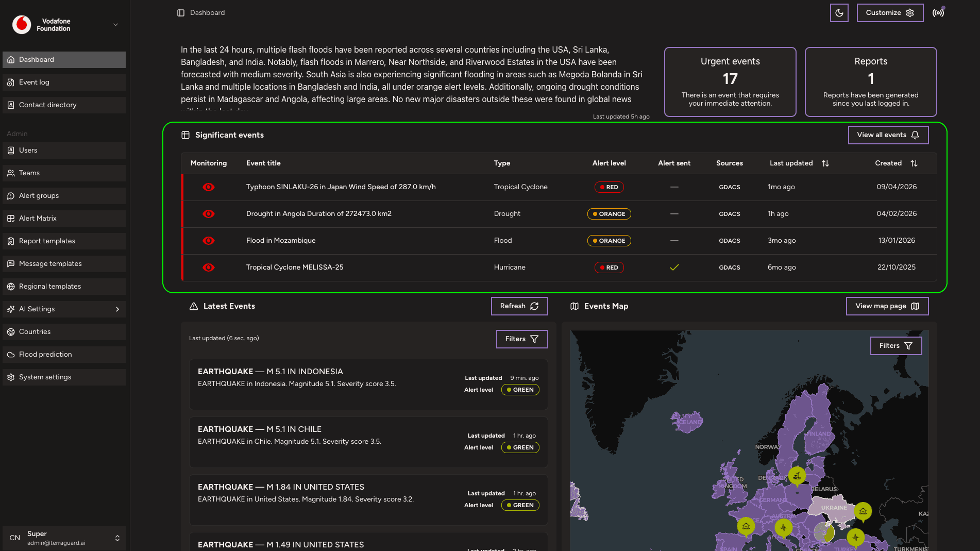Open the Dashboard sidebar item

click(64, 60)
